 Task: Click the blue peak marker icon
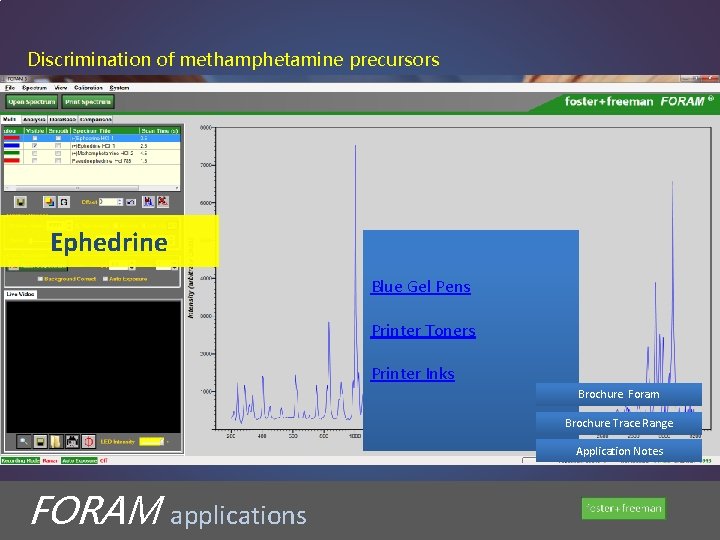tap(148, 202)
